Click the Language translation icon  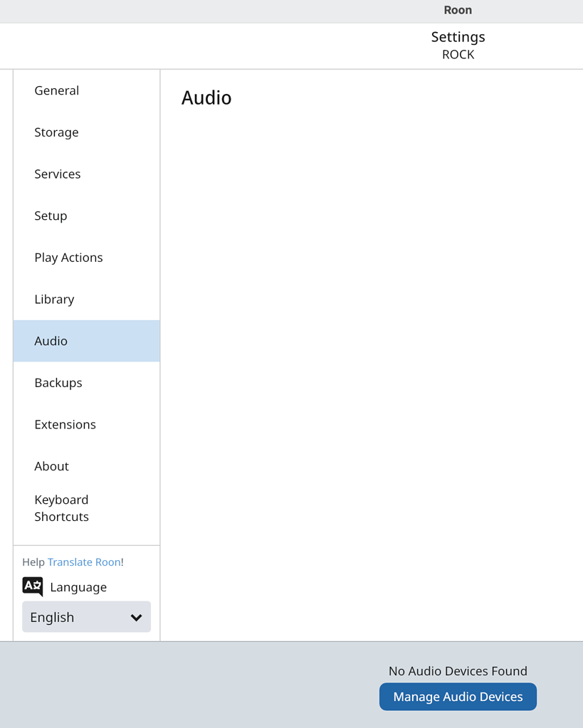(x=32, y=586)
